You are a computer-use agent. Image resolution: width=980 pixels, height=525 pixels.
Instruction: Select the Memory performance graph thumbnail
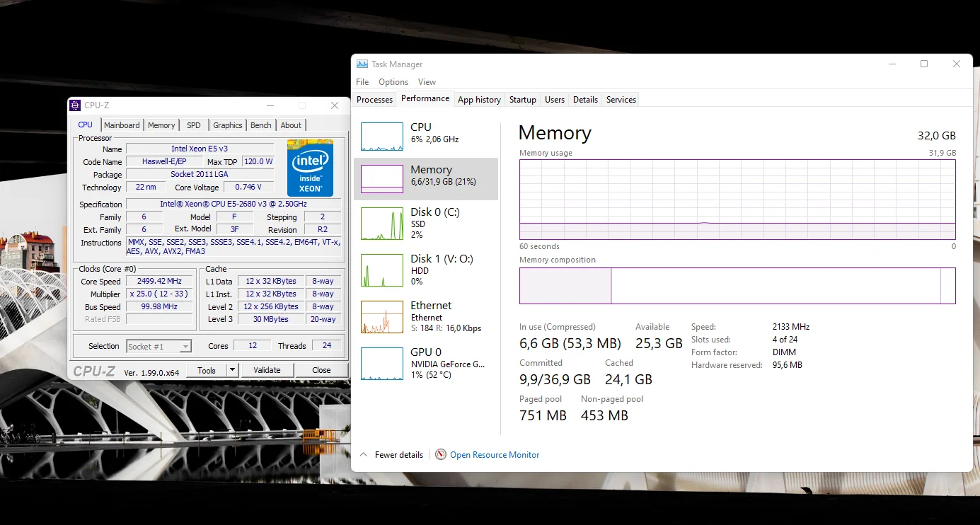pos(382,179)
